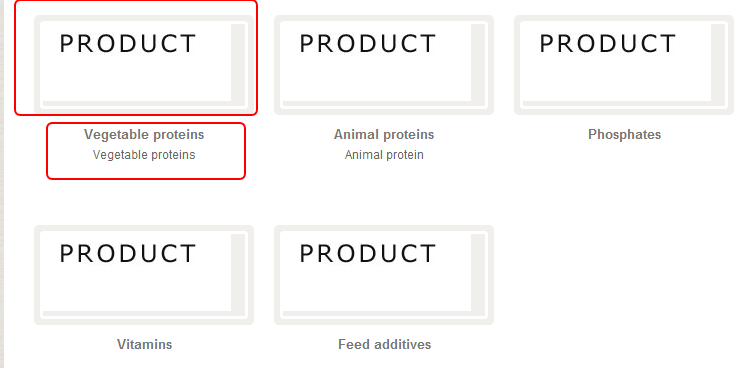Click PRODUCT text above Feed additives
The image size is (742, 368).
pos(368,254)
